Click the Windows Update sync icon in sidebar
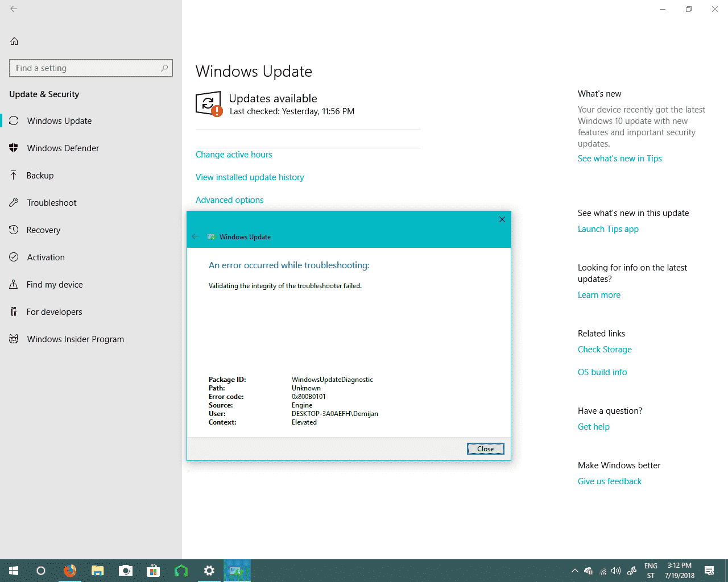The width and height of the screenshot is (728, 582). click(x=14, y=121)
